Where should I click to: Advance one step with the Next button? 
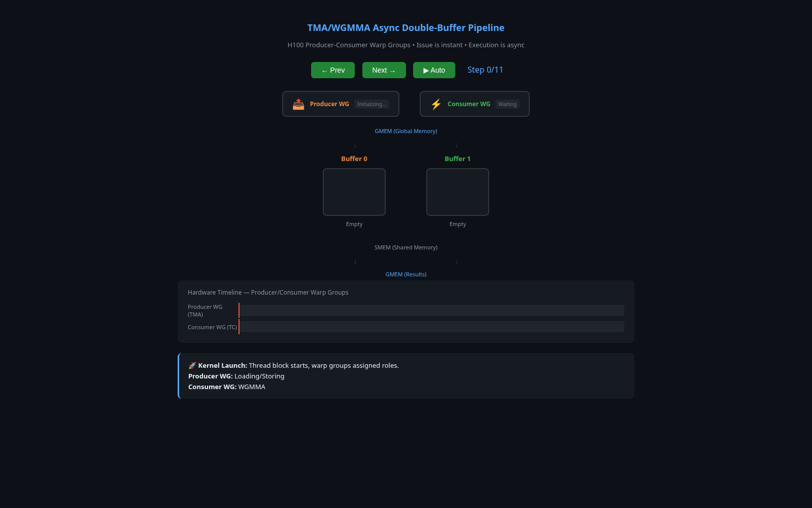[384, 70]
